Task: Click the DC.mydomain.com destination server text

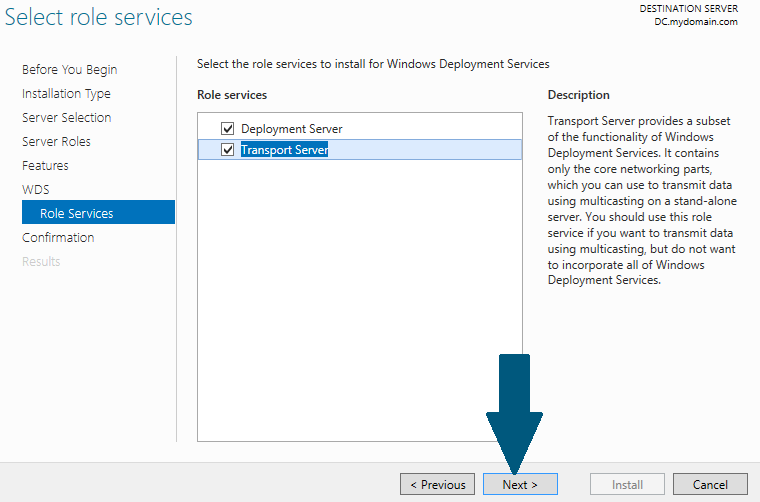Action: pos(696,22)
